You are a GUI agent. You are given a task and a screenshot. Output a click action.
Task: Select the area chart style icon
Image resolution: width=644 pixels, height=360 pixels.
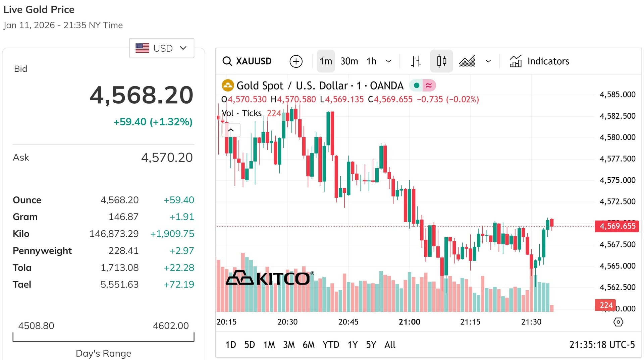coord(467,61)
